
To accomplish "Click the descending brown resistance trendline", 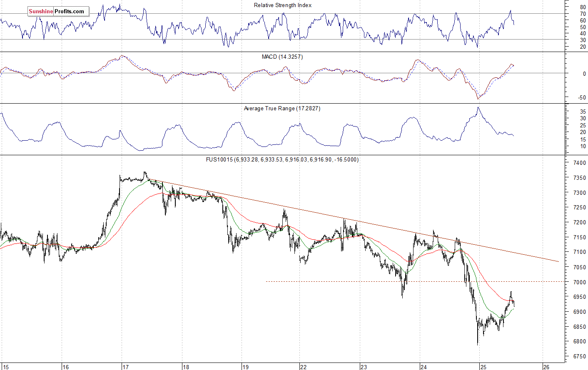I will tap(354, 221).
